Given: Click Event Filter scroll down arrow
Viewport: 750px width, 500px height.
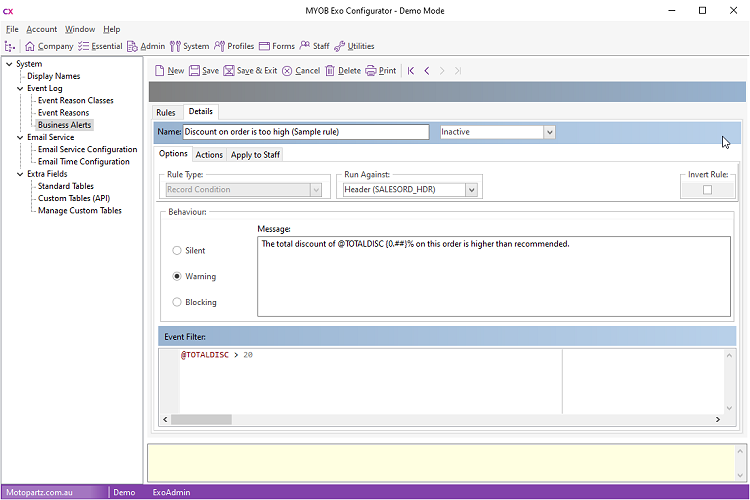Looking at the screenshot, I should (729, 408).
